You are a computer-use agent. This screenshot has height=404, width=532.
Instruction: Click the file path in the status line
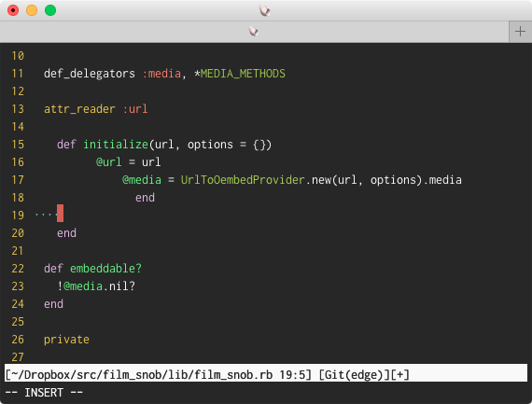(142, 375)
